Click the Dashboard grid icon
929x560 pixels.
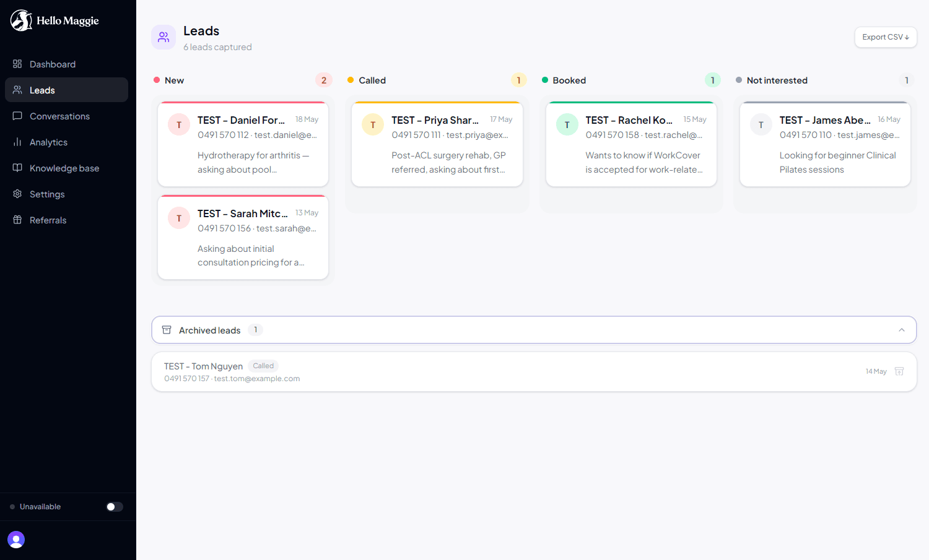[17, 64]
